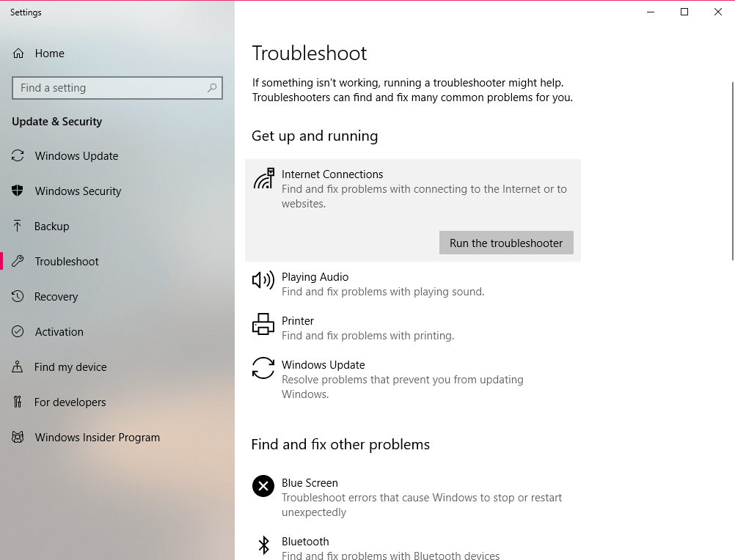
Task: Open Windows Update in the sidebar
Action: tap(117, 156)
